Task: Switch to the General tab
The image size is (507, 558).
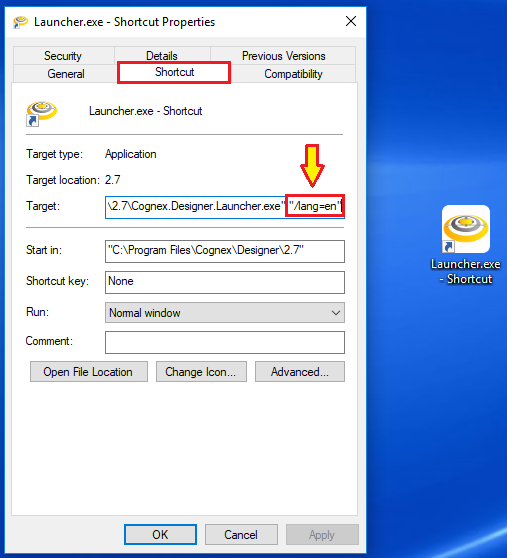Action: click(x=66, y=74)
